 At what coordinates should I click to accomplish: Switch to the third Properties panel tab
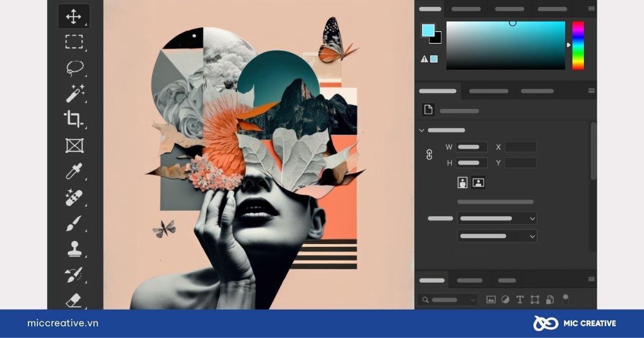tap(538, 91)
